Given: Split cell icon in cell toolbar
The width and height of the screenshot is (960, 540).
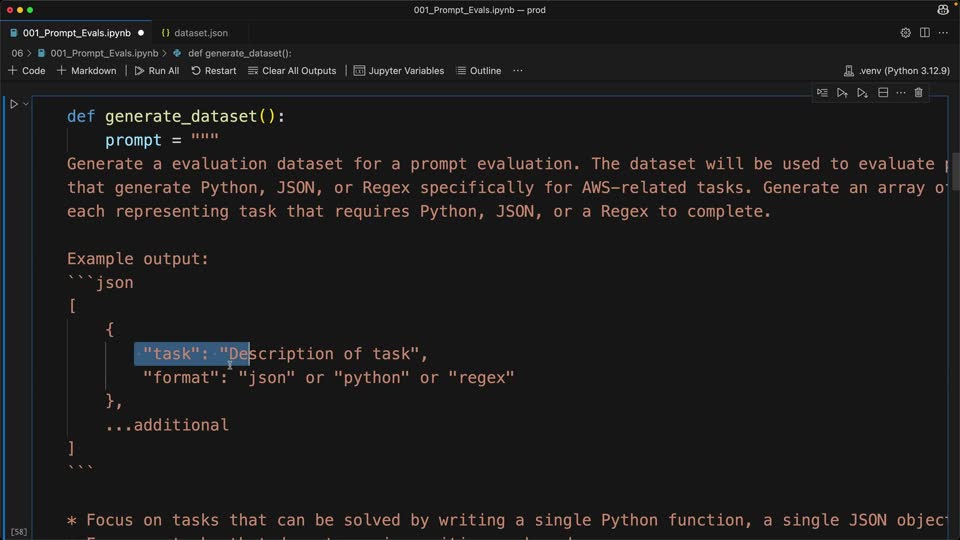Looking at the screenshot, I should 883,93.
